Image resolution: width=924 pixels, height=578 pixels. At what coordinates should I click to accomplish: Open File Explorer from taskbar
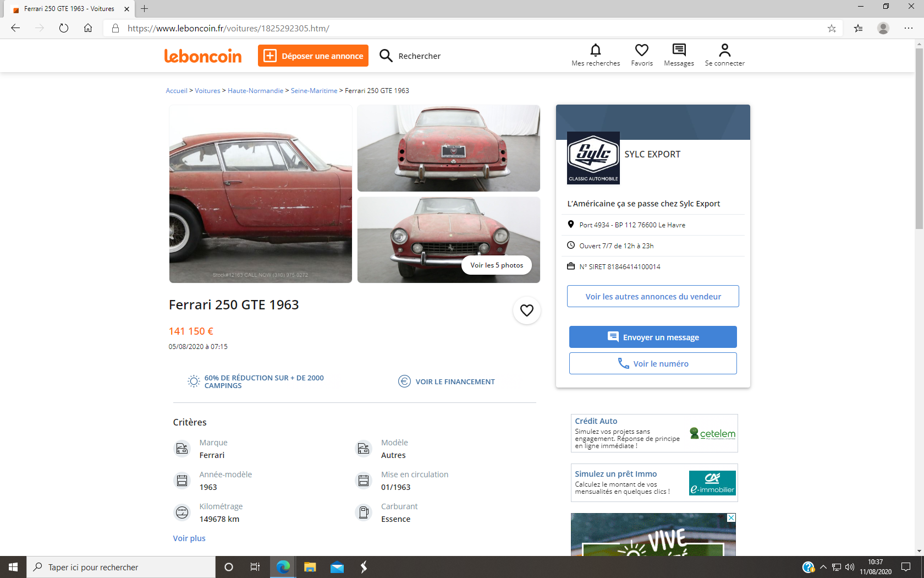coord(310,567)
